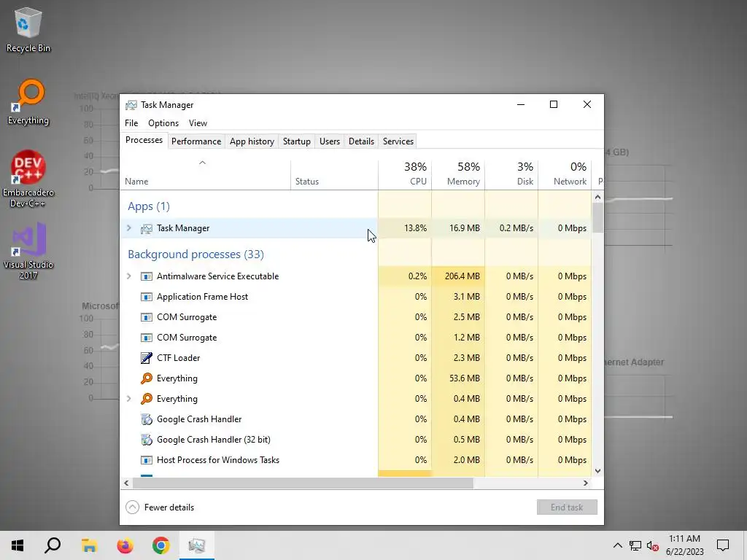Click the Task Manager taskbar button
This screenshot has height=560, width=747.
click(197, 545)
